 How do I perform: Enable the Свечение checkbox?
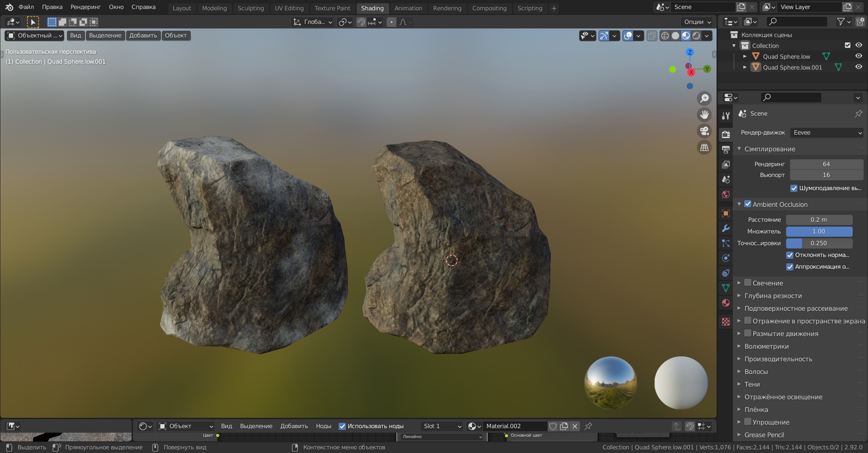pos(748,283)
